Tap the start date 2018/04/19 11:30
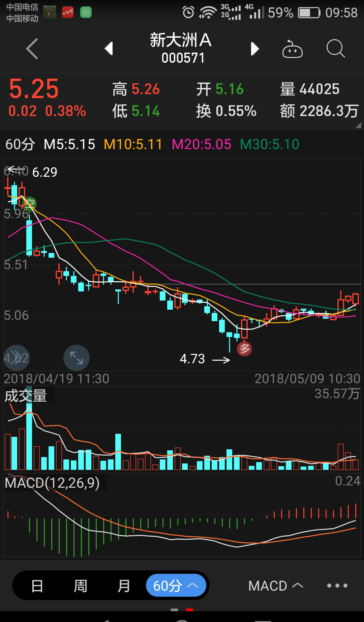Viewport: 364px width, 622px height. [57, 379]
